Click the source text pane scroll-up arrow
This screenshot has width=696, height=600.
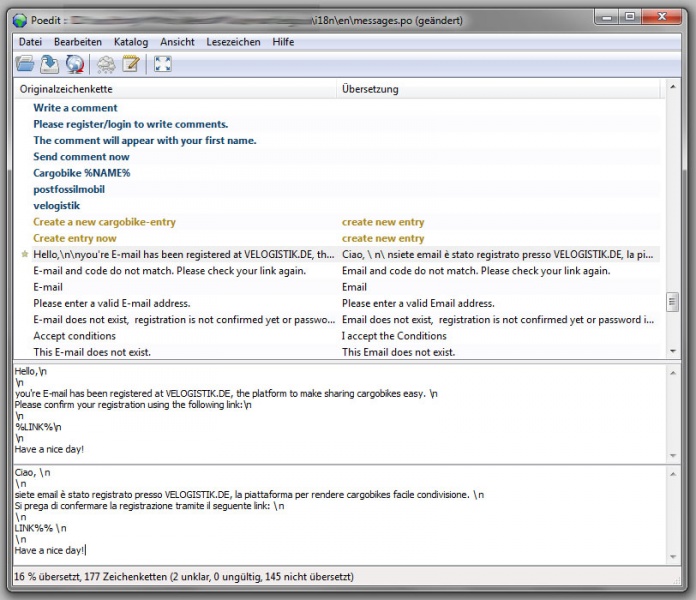672,370
